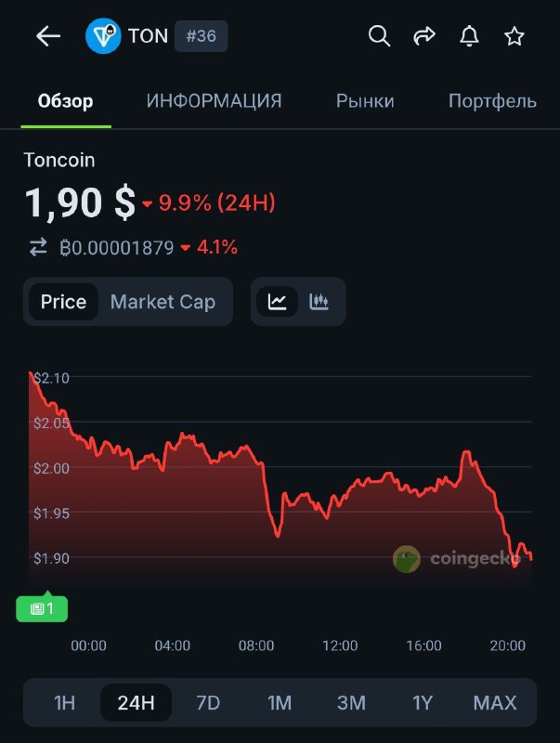The image size is (560, 743).
Task: Add TON to favorites star
Action: click(514, 36)
